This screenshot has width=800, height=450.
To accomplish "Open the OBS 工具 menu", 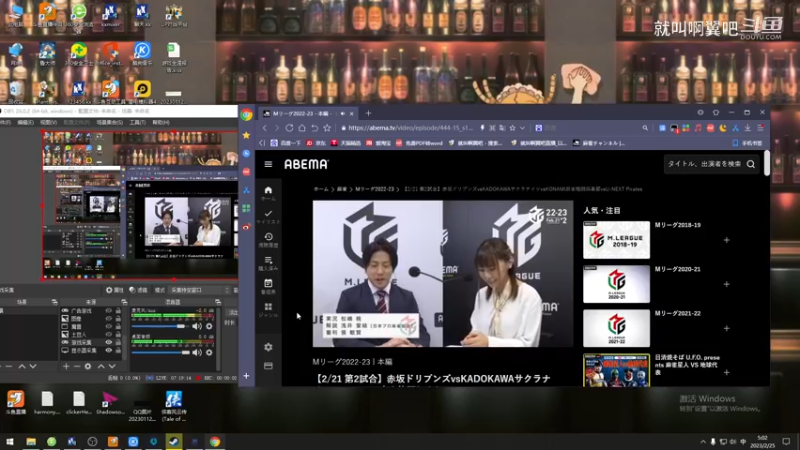I will coord(137,122).
